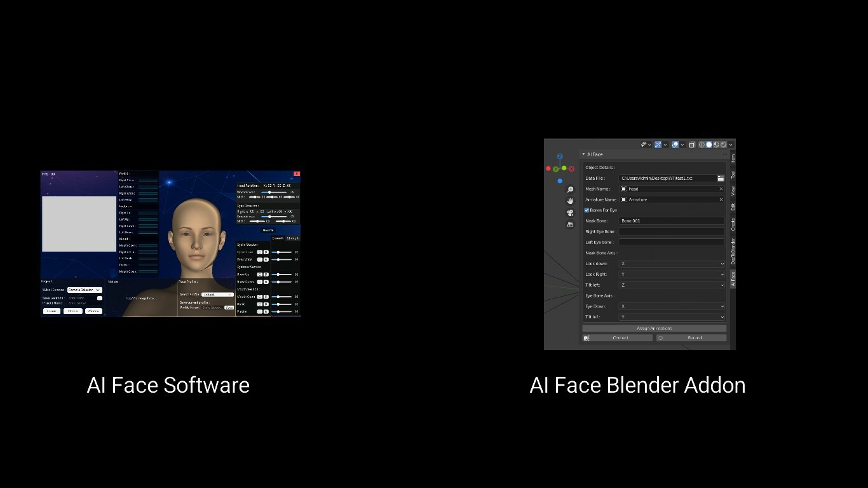
Task: Switch to Rendered viewport shading icon
Action: point(723,146)
